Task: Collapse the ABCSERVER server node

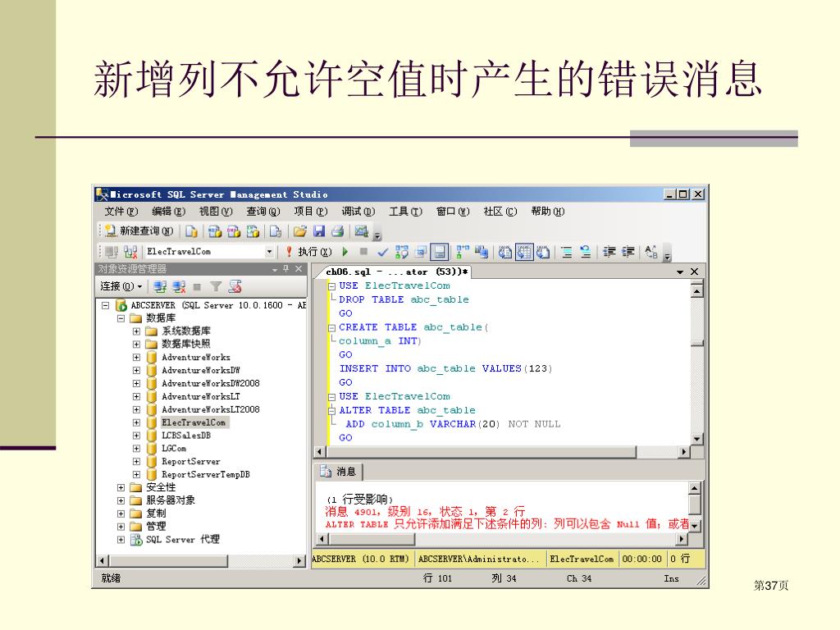Action: coord(105,305)
